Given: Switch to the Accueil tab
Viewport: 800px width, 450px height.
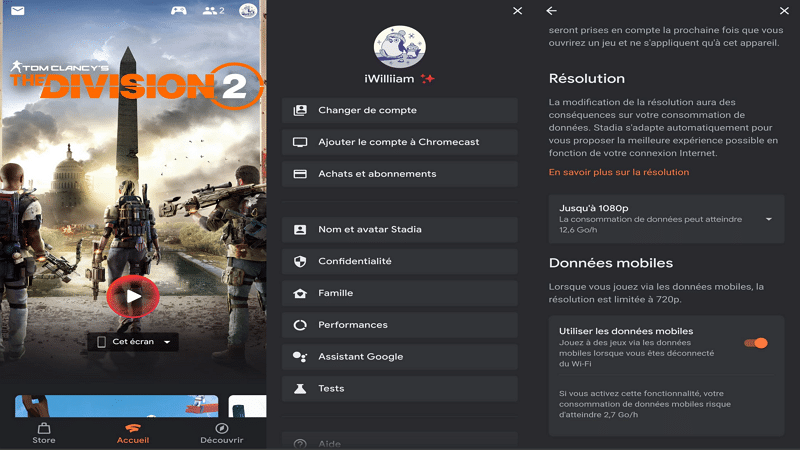Looking at the screenshot, I should click(133, 434).
